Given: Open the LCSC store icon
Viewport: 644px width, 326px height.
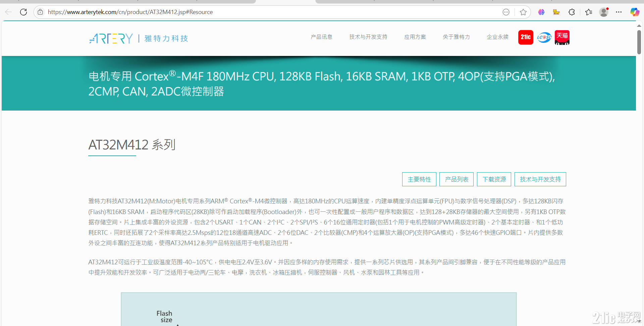Looking at the screenshot, I should click(544, 37).
